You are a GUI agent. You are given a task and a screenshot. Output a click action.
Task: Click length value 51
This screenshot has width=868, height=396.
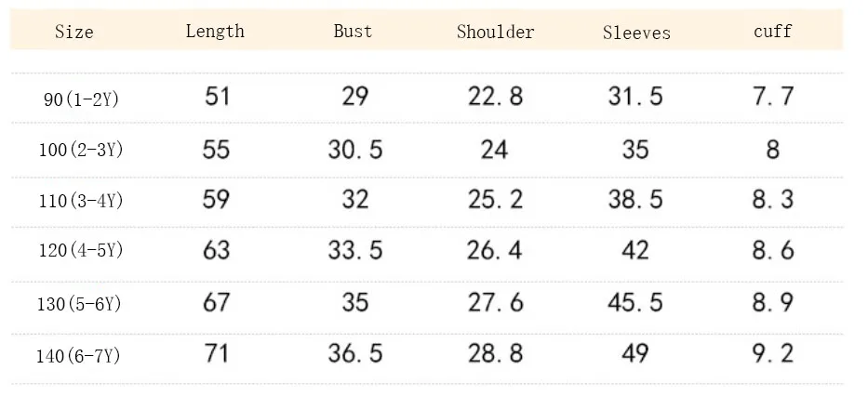tap(217, 97)
